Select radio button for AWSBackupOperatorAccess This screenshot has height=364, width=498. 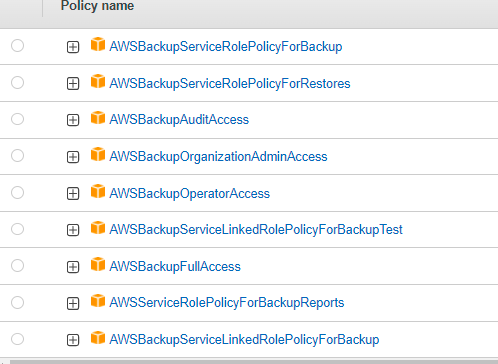click(x=17, y=192)
